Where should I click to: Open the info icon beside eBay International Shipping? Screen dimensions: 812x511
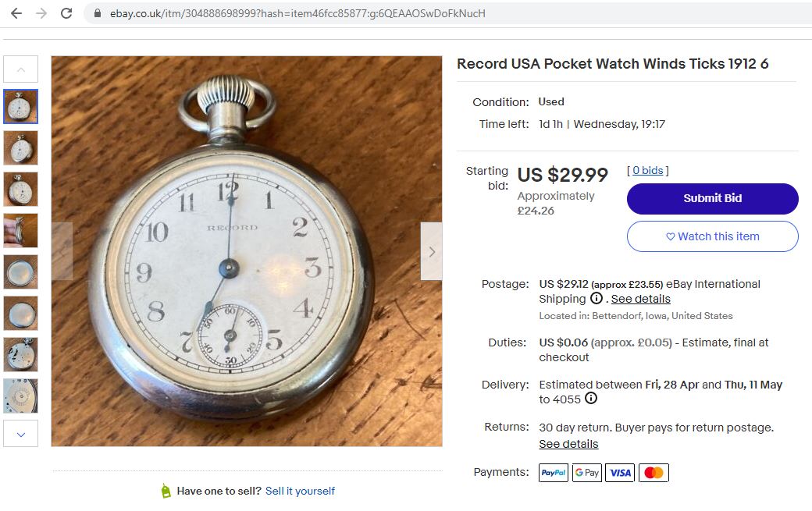pos(597,299)
